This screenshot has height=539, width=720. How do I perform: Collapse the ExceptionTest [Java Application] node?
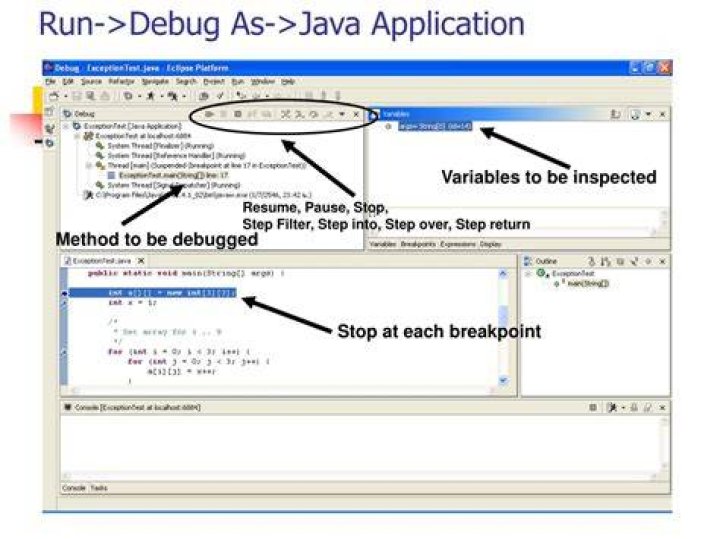pyautogui.click(x=66, y=126)
